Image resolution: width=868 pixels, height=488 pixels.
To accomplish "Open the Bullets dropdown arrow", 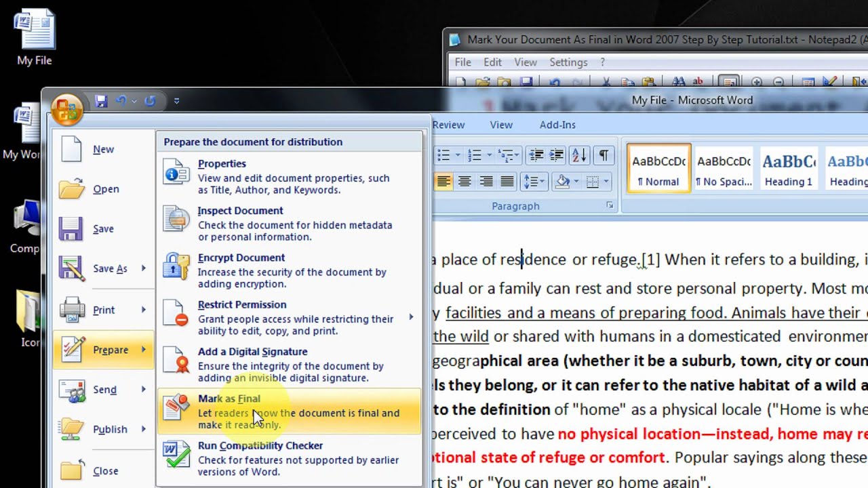I will 458,155.
